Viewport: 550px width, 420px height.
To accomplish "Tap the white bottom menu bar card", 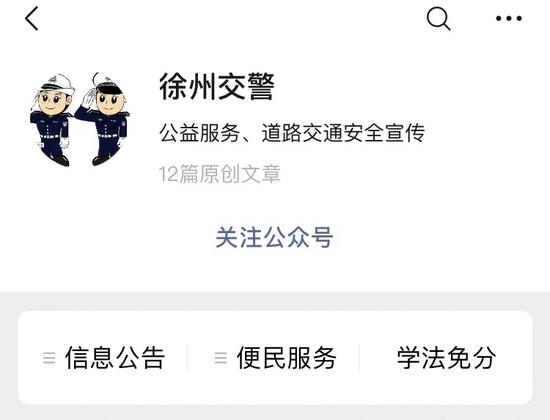I will pos(275,358).
